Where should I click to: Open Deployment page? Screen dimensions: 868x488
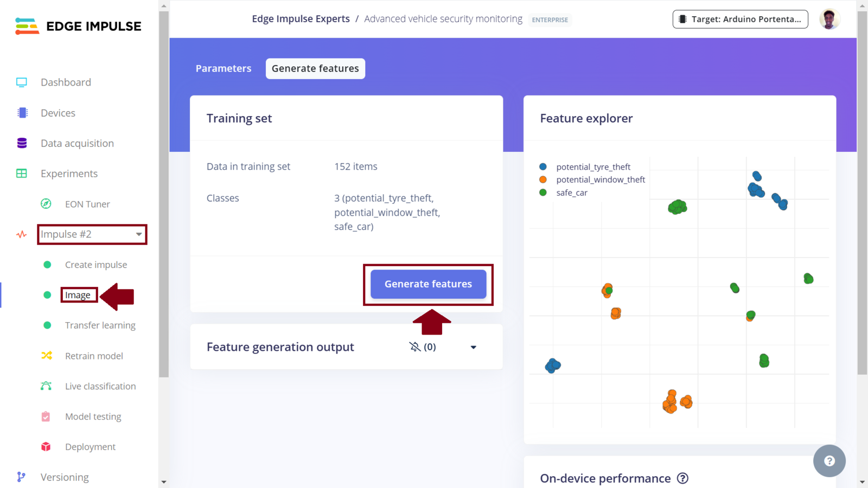[90, 447]
